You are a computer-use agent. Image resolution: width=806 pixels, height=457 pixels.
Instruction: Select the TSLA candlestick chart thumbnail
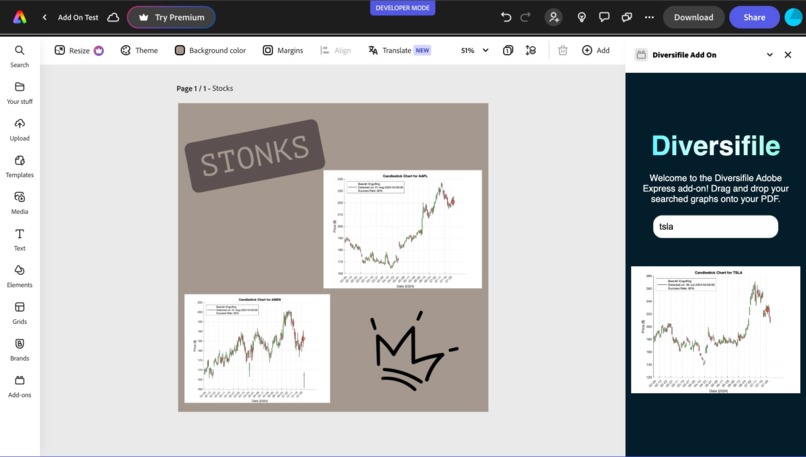pyautogui.click(x=716, y=330)
